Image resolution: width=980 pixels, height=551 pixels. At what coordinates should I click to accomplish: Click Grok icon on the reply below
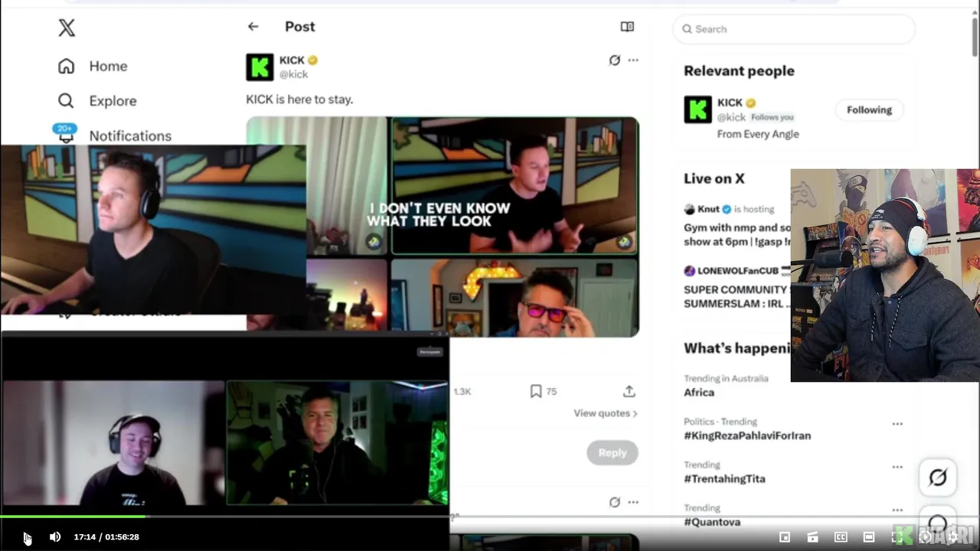click(614, 502)
